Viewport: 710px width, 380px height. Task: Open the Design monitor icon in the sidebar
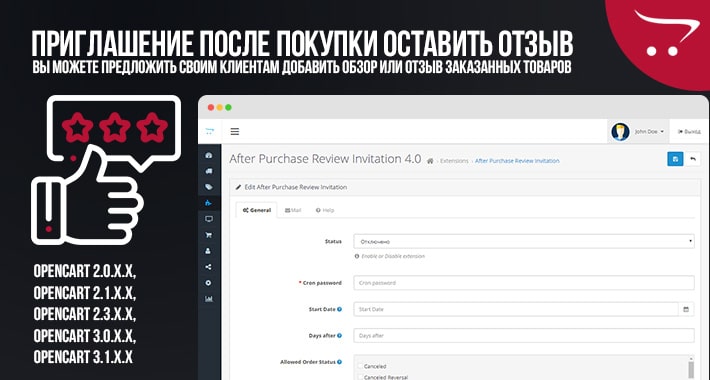209,219
